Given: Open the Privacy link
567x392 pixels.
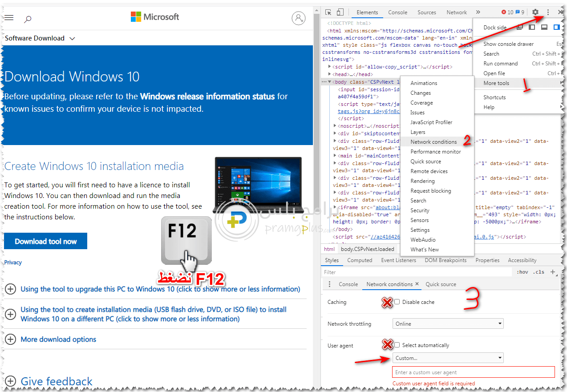Looking at the screenshot, I should tap(13, 263).
